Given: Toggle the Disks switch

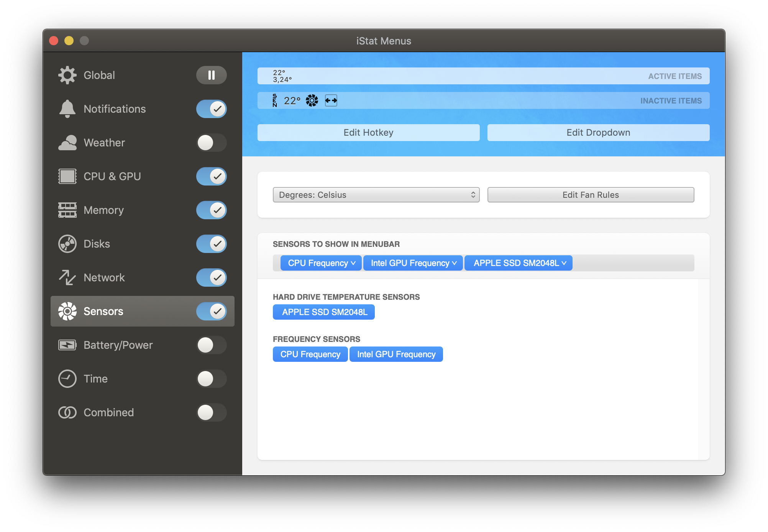Looking at the screenshot, I should 212,244.
